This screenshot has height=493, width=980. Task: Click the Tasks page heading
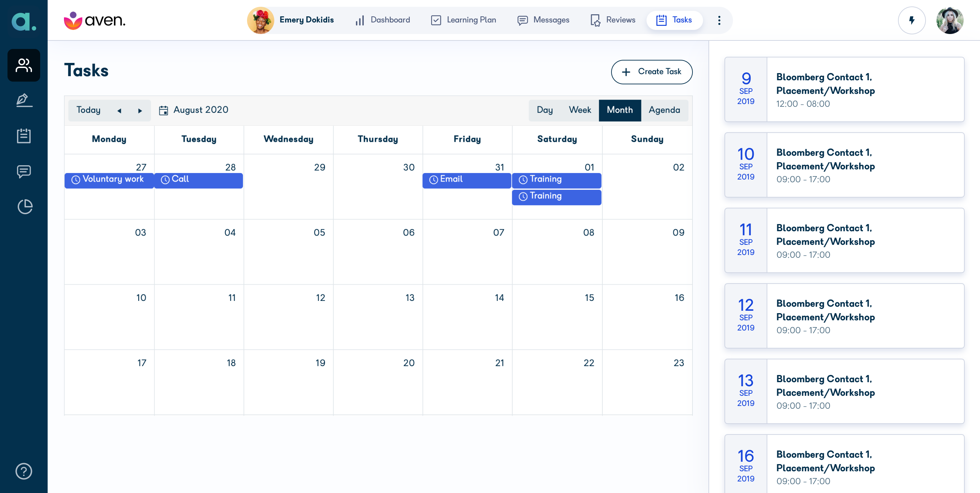click(86, 70)
